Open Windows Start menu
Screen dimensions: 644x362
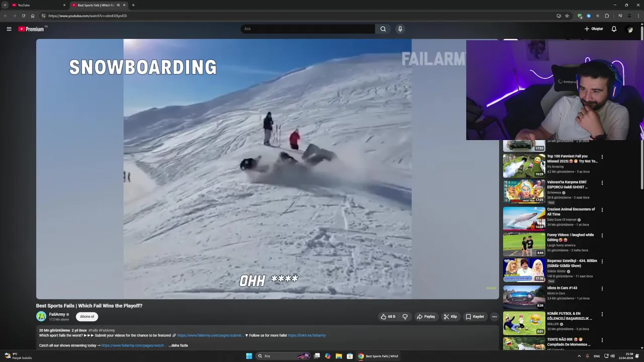[x=249, y=356]
